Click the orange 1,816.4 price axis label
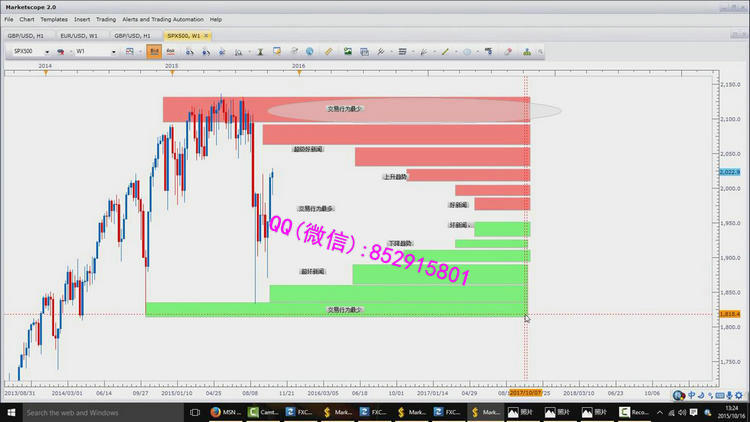The image size is (750, 422). click(729, 314)
